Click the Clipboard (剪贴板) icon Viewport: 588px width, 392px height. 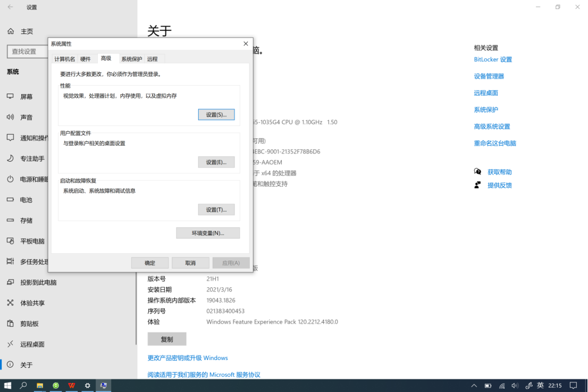tap(11, 323)
